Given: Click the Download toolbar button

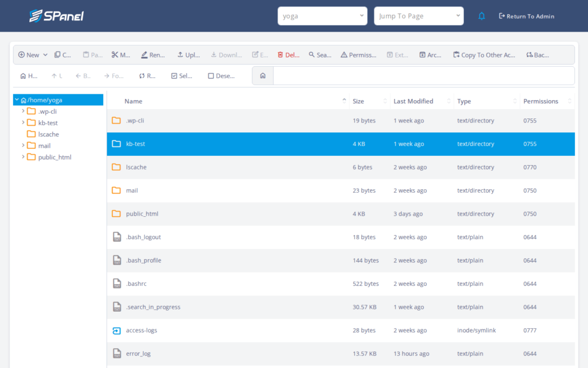Looking at the screenshot, I should point(226,55).
